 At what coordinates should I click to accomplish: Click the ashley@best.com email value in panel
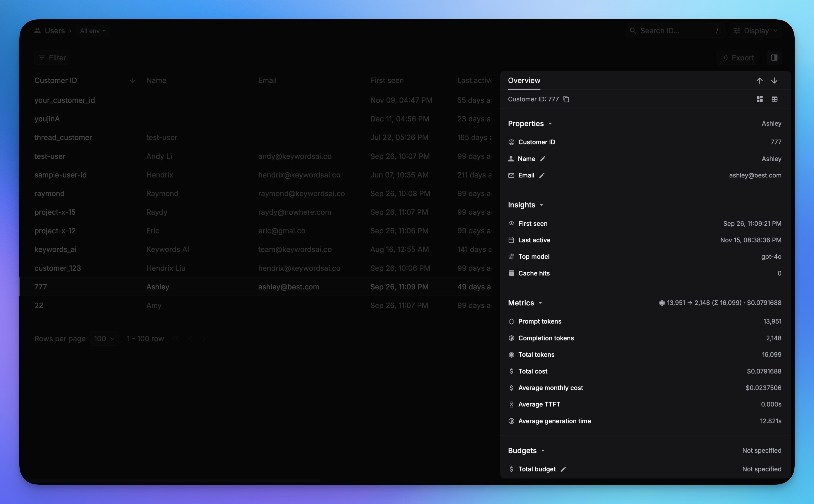click(x=755, y=175)
